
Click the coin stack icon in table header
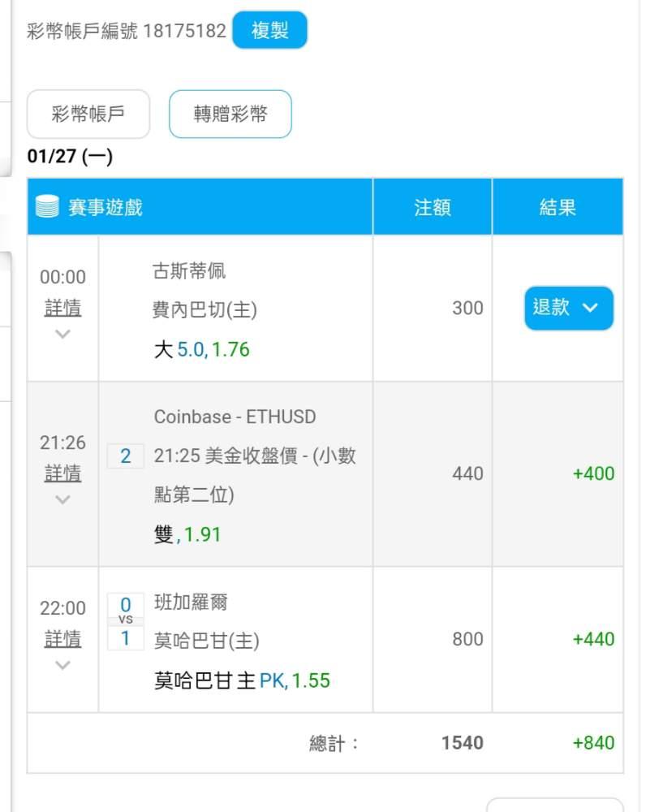48,207
